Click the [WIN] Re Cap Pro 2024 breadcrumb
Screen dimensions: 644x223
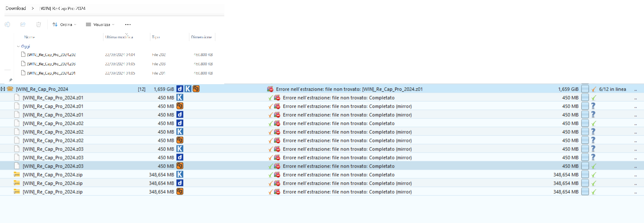[63, 8]
